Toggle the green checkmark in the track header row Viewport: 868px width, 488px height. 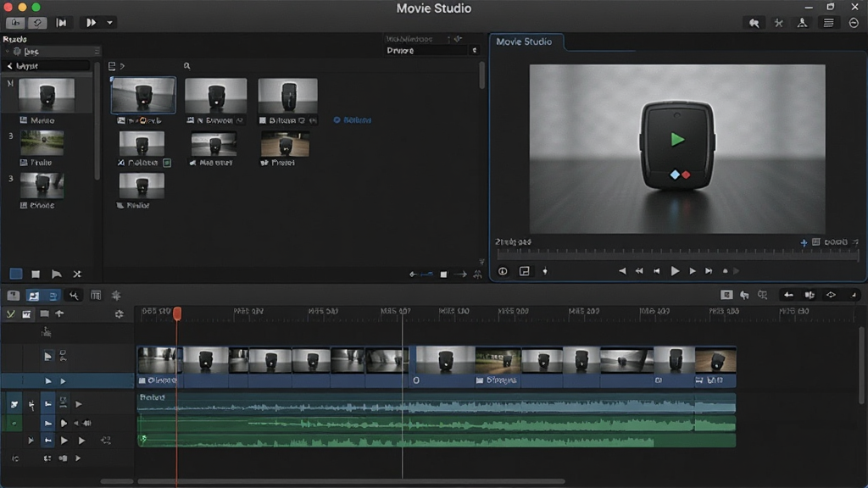[x=10, y=314]
